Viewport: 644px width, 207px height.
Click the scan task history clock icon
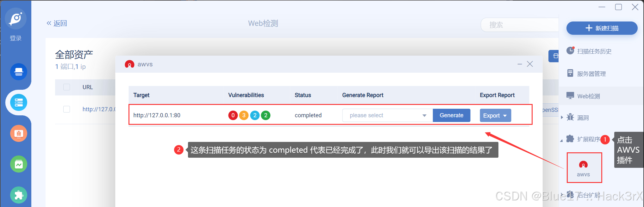click(570, 51)
